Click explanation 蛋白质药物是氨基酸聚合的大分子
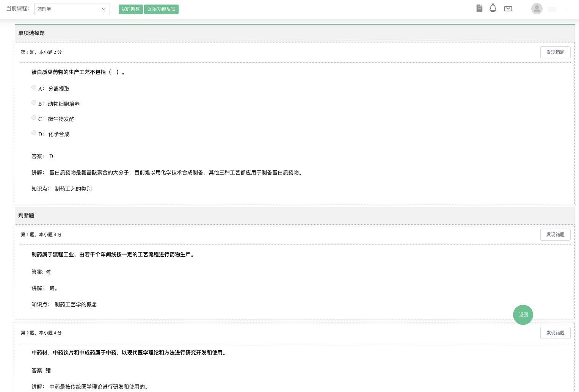Viewport: 579px width, 392px height. (x=176, y=172)
